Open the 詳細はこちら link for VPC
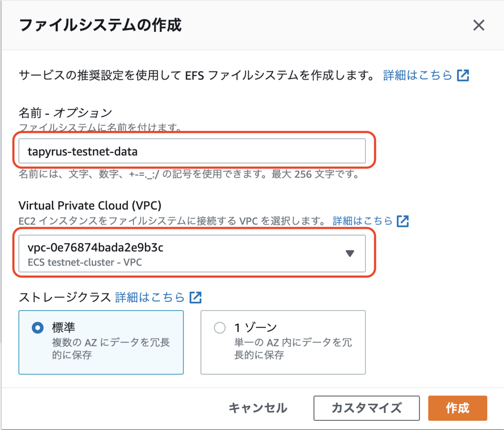The image size is (504, 430). coord(362,221)
